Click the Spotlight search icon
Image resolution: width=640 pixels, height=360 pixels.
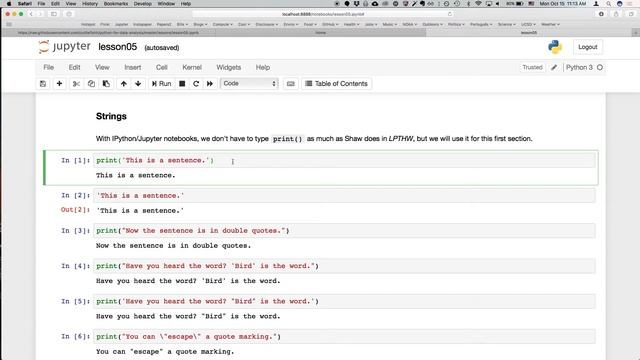click(609, 4)
